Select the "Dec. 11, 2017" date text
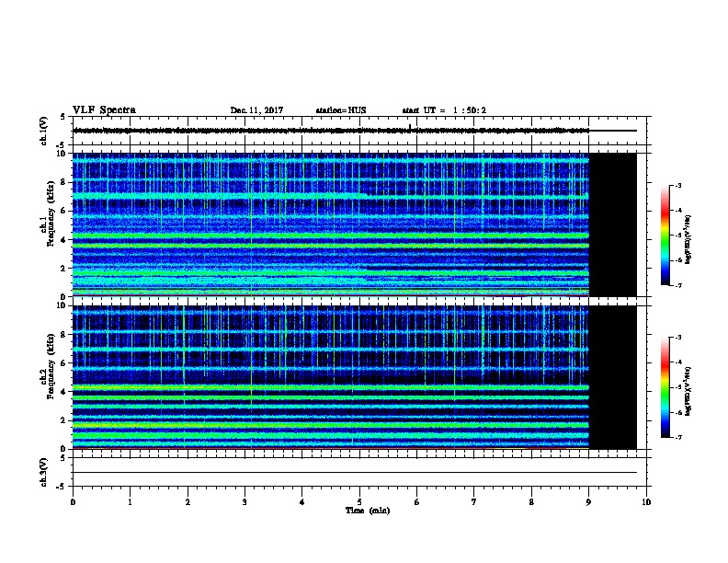This screenshot has height=563, width=728. tap(256, 110)
